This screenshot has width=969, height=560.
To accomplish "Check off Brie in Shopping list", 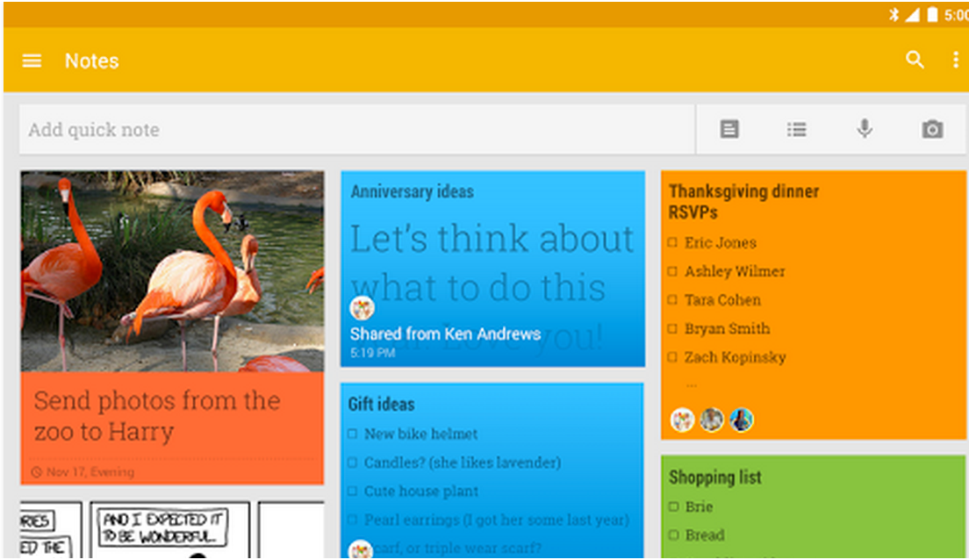I will point(673,506).
